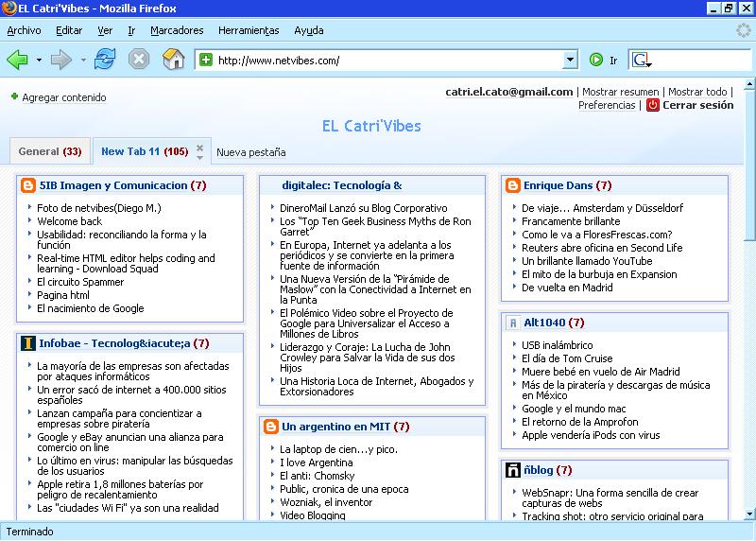756x541 pixels.
Task: Switch to the General (33) tab
Action: tap(50, 151)
